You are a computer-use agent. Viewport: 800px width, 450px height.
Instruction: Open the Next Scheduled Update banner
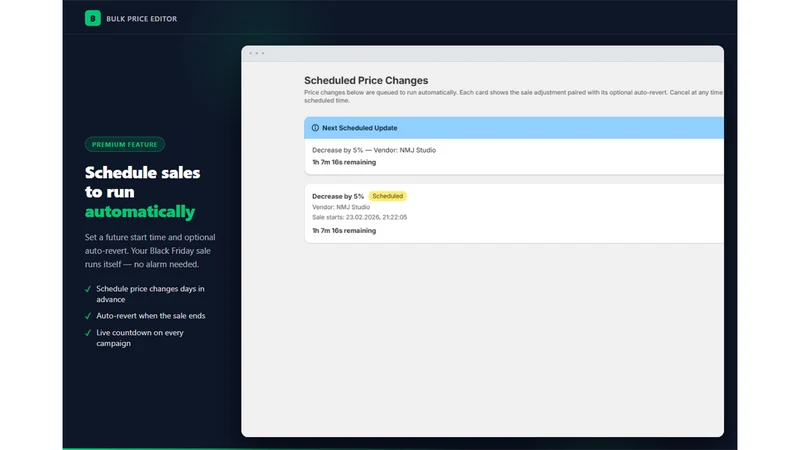click(514, 128)
